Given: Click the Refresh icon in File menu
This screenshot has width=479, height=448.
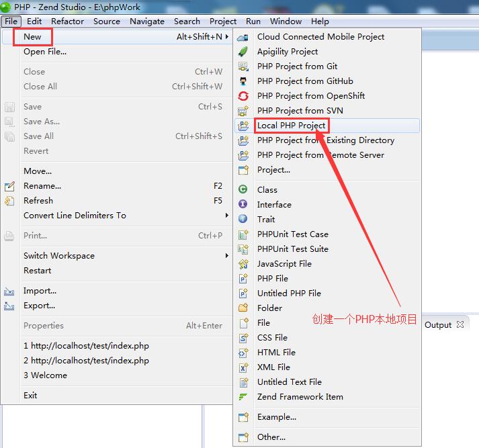Looking at the screenshot, I should click(9, 201).
